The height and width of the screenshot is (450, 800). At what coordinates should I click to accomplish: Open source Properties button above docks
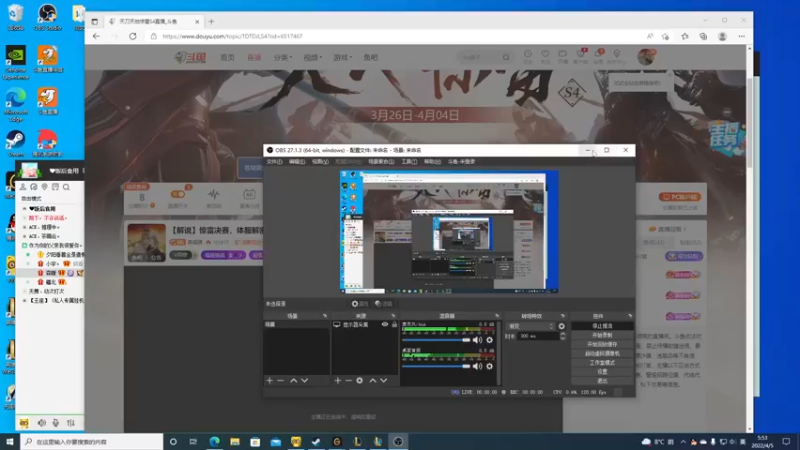coord(359,304)
